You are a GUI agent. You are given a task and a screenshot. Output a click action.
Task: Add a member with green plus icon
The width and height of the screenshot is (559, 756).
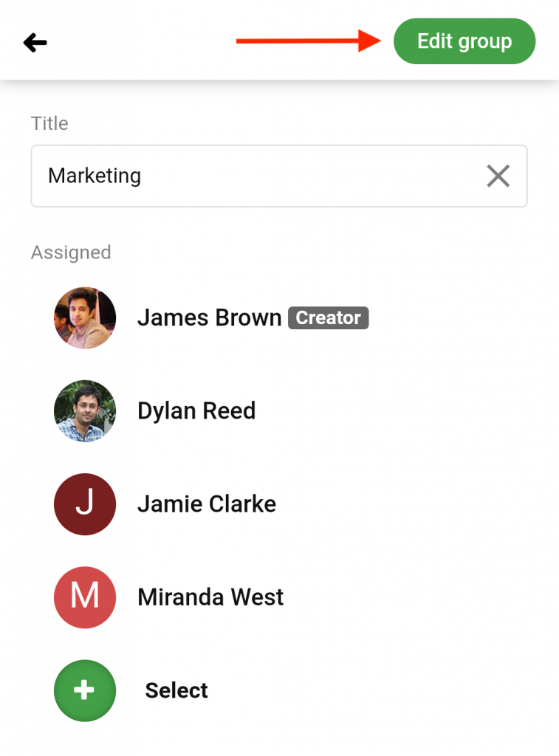85,690
